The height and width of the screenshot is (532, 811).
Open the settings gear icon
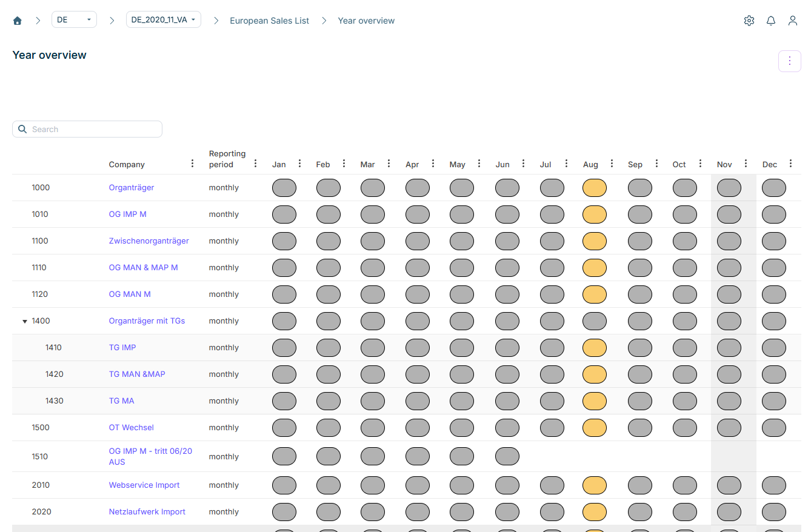[x=749, y=21]
